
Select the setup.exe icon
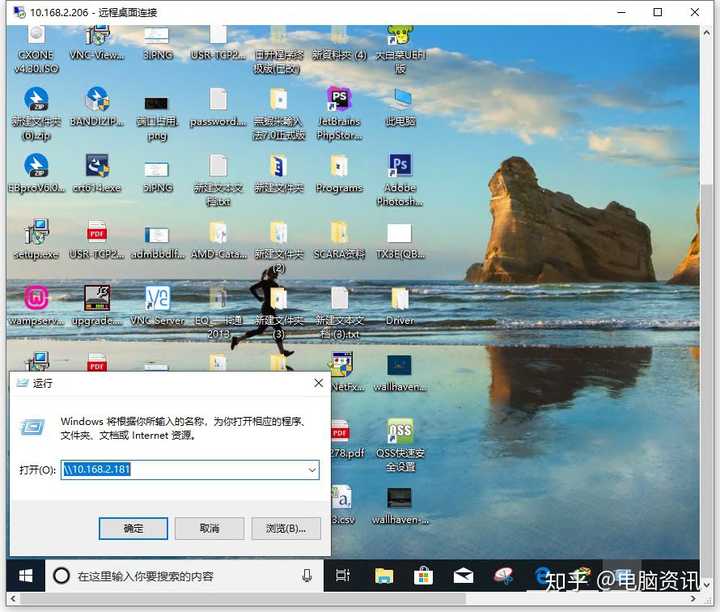point(36,239)
